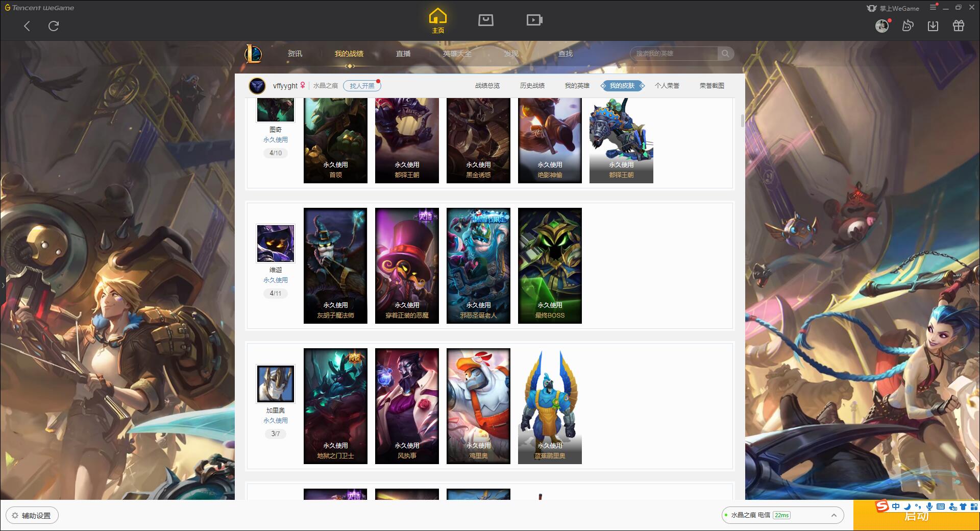Viewport: 980px width, 531px height.
Task: Open the 查找 tab
Action: [x=566, y=54]
